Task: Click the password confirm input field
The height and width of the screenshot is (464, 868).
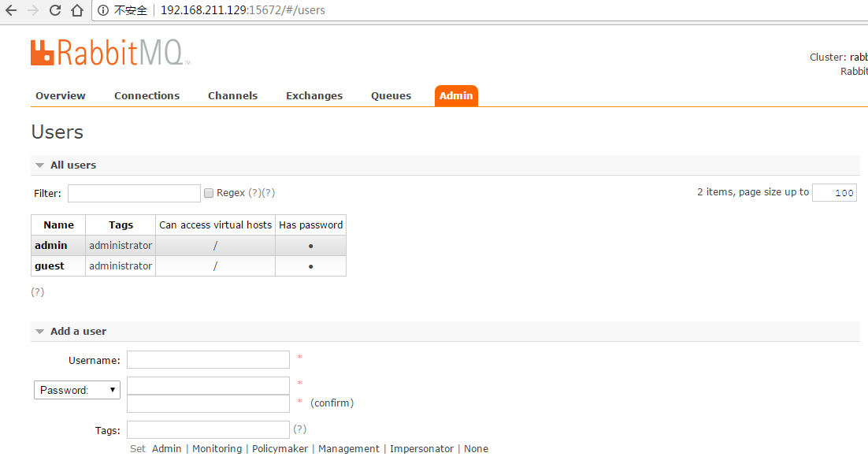Action: [x=208, y=403]
